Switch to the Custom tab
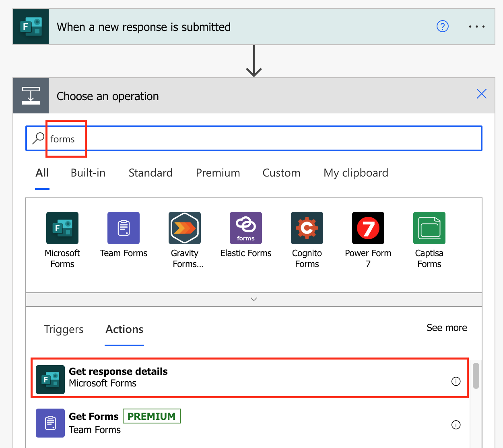 point(281,173)
